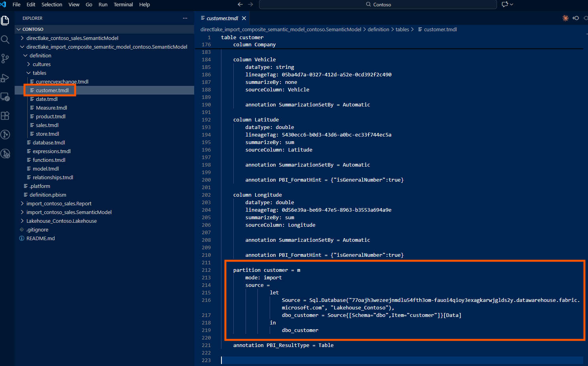Open the .gitignore file
The width and height of the screenshot is (588, 366).
coord(104,229)
